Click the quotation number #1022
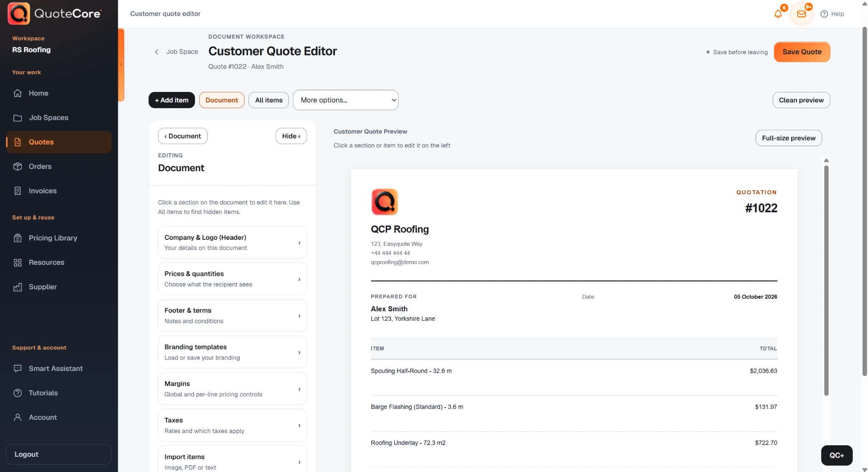This screenshot has width=868, height=472. [x=761, y=208]
